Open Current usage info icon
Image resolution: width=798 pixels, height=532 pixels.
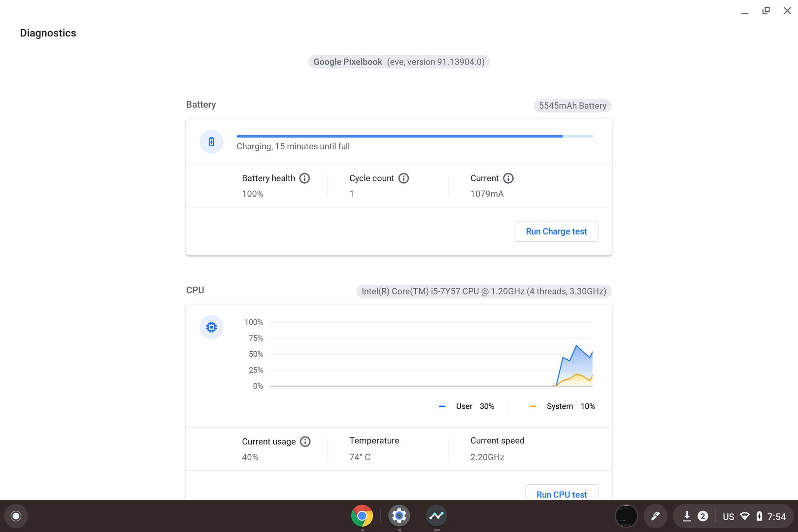305,441
